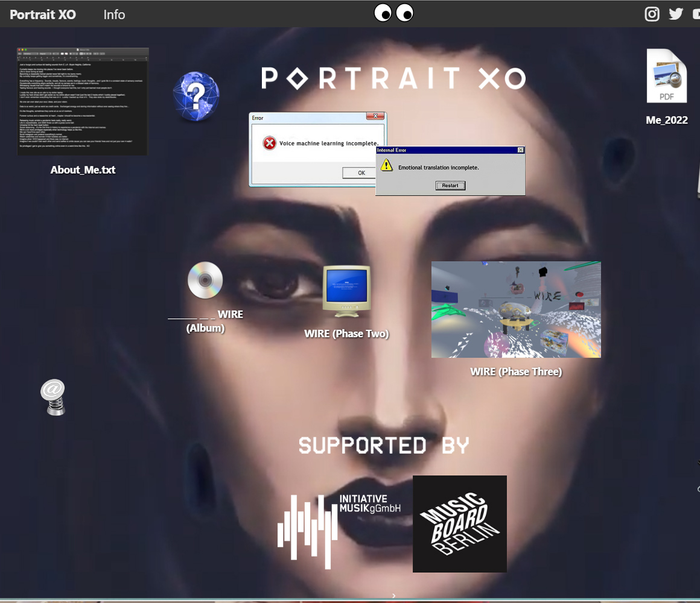Toggle the left eyeball at top center

pos(381,13)
